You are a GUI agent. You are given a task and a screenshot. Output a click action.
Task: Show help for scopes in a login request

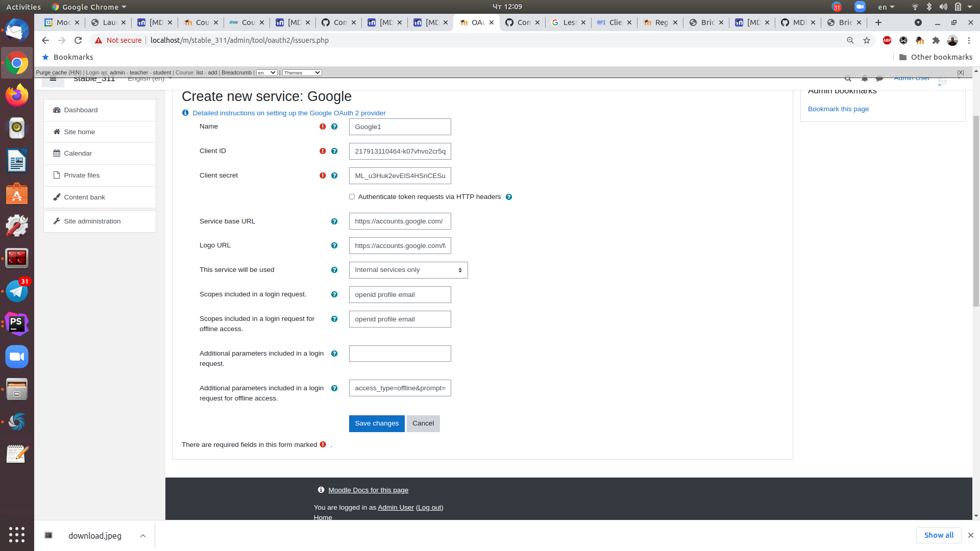tap(334, 294)
